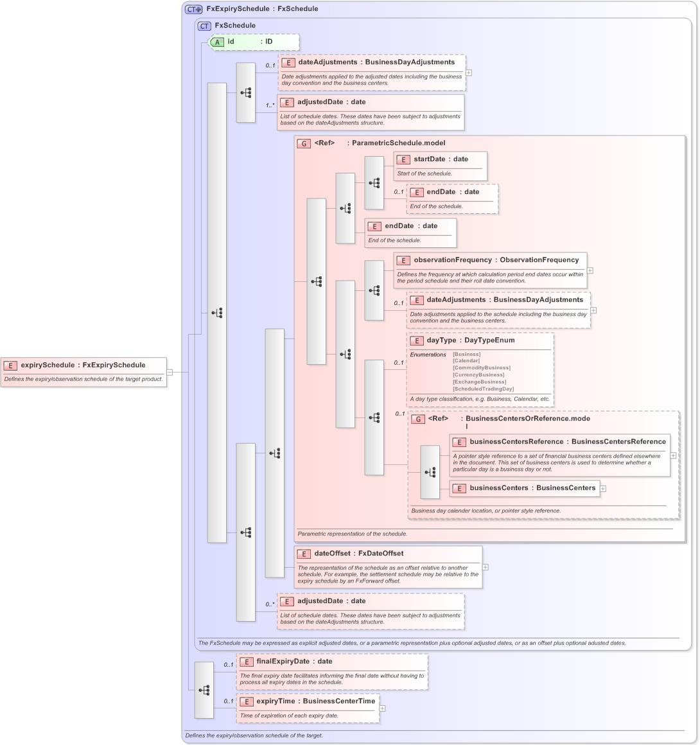Click E icon of expiryTime element
This screenshot has width=700, height=745.
click(246, 702)
